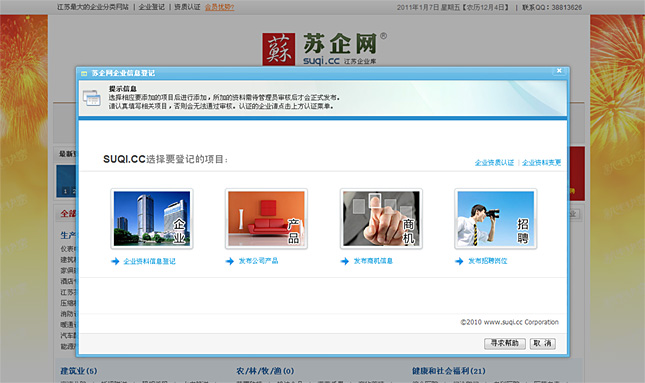
Task: Open the 企业资质认证 link
Action: point(494,162)
